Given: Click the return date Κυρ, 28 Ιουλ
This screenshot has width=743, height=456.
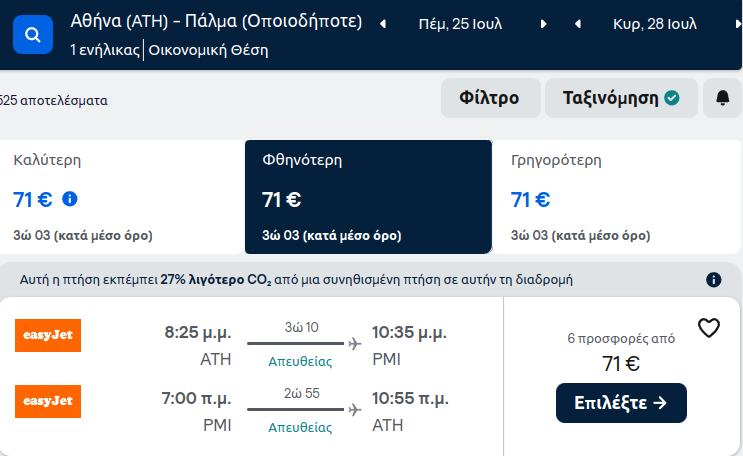Looking at the screenshot, I should pyautogui.click(x=655, y=24).
